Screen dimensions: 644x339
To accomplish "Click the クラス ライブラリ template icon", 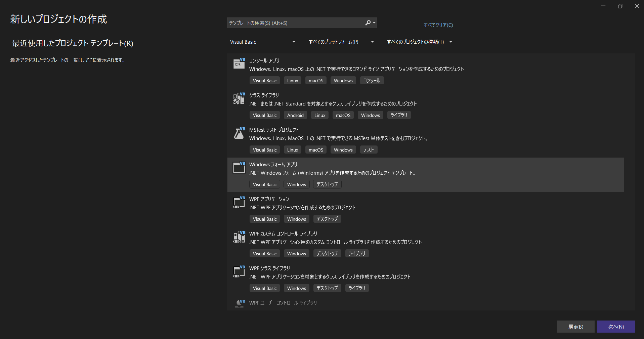I will [x=239, y=98].
